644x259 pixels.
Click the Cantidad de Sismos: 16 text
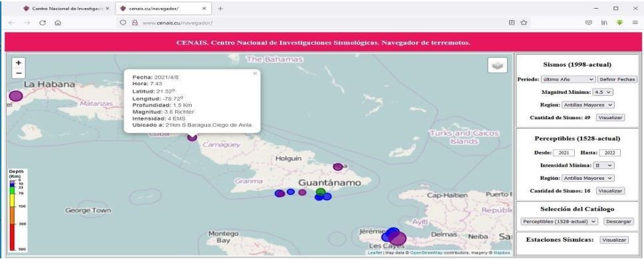pyautogui.click(x=560, y=191)
